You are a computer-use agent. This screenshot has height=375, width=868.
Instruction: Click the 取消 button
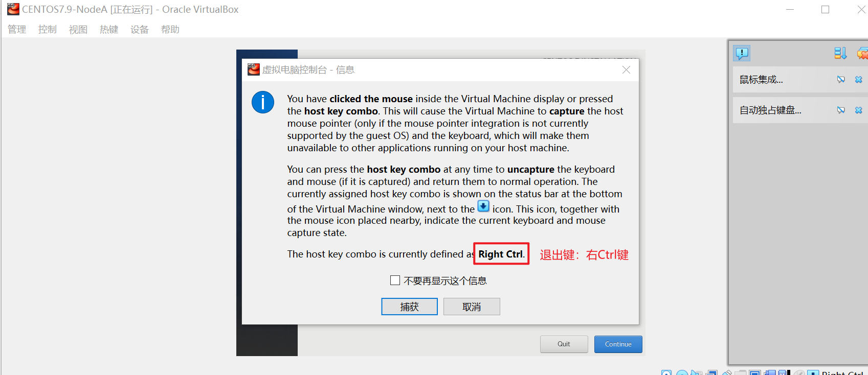(x=472, y=307)
